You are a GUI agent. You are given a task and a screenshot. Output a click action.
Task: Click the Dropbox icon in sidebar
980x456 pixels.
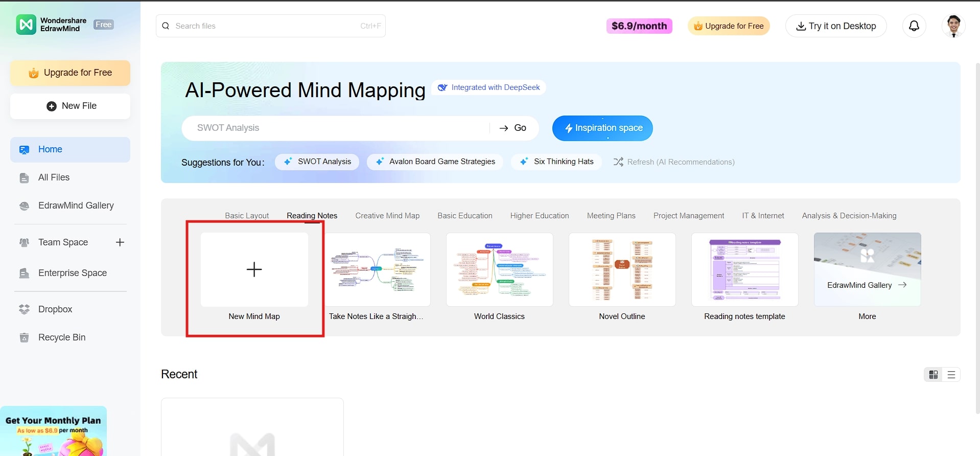pos(24,309)
